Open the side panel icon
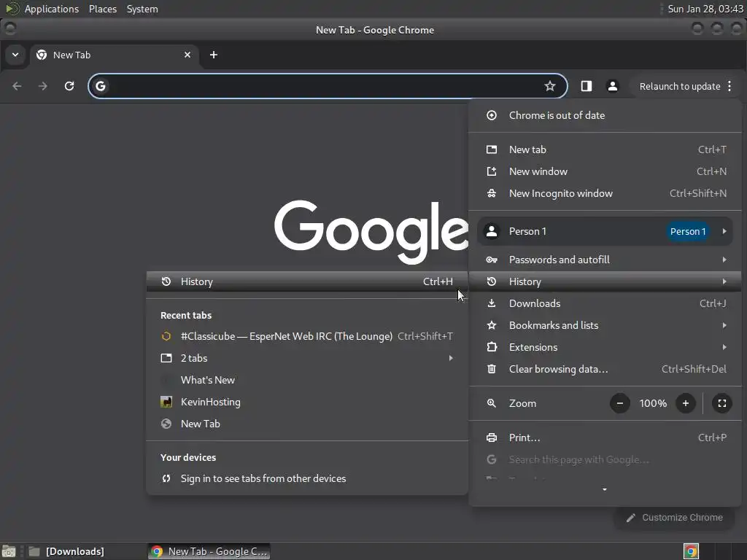747x560 pixels. (x=586, y=86)
